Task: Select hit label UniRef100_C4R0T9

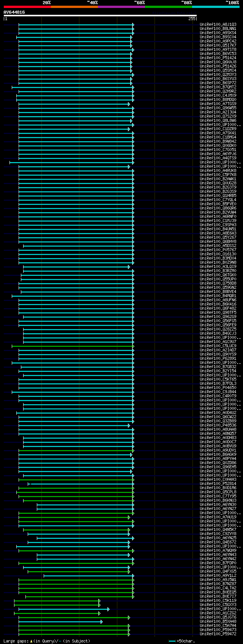Action: tap(218, 396)
